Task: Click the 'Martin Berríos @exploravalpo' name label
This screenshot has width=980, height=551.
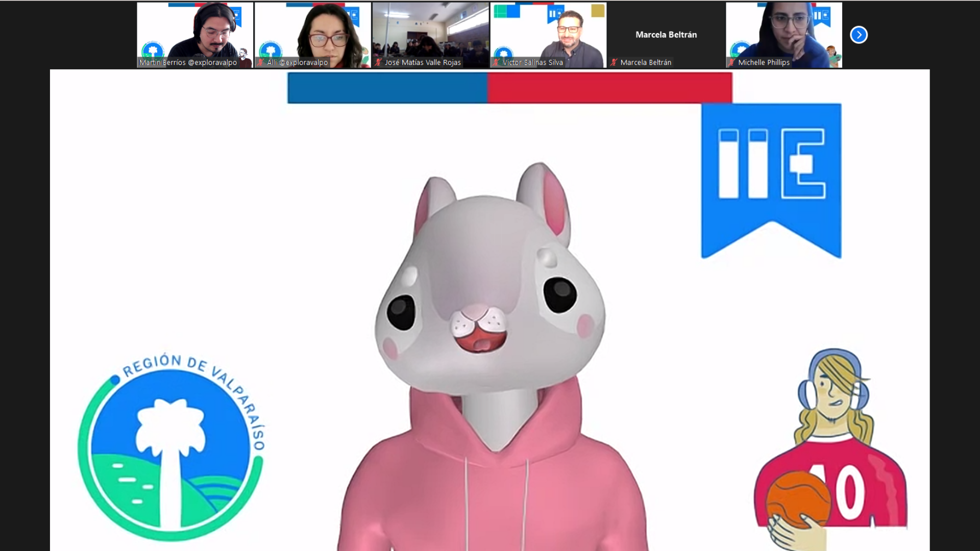Action: coord(188,62)
